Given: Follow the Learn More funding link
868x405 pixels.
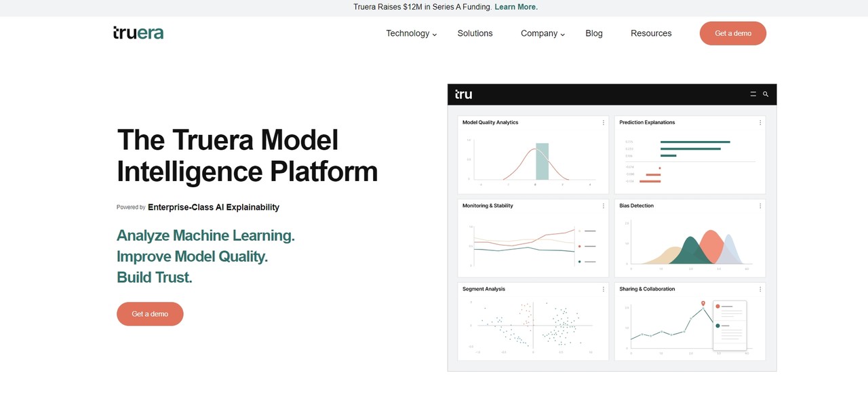Looking at the screenshot, I should tap(515, 7).
